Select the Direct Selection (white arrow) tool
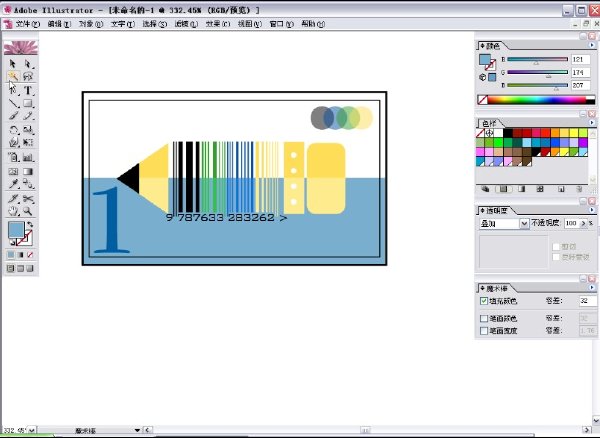This screenshot has height=438, width=600. (28, 63)
